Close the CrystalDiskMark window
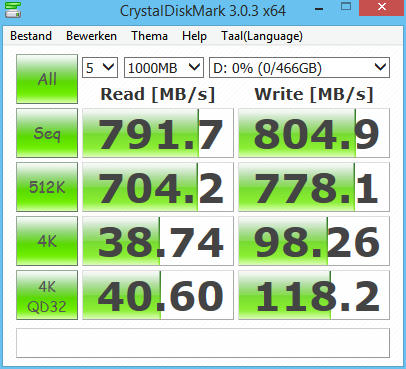 tap(382, 7)
